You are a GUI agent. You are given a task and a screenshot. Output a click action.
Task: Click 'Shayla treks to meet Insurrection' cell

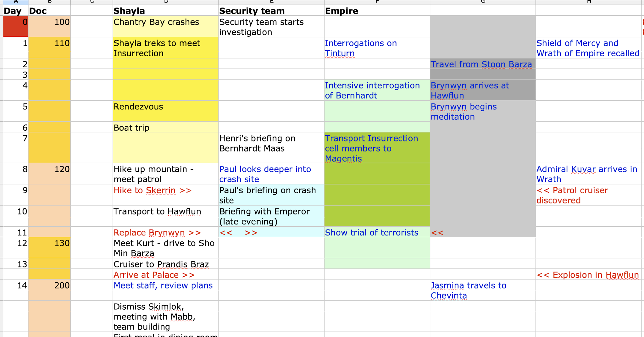pyautogui.click(x=166, y=48)
